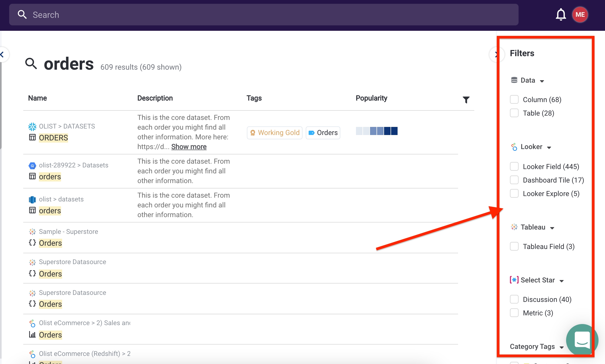Click Show more in ORDERS description
This screenshot has width=605, height=364.
pos(189,147)
